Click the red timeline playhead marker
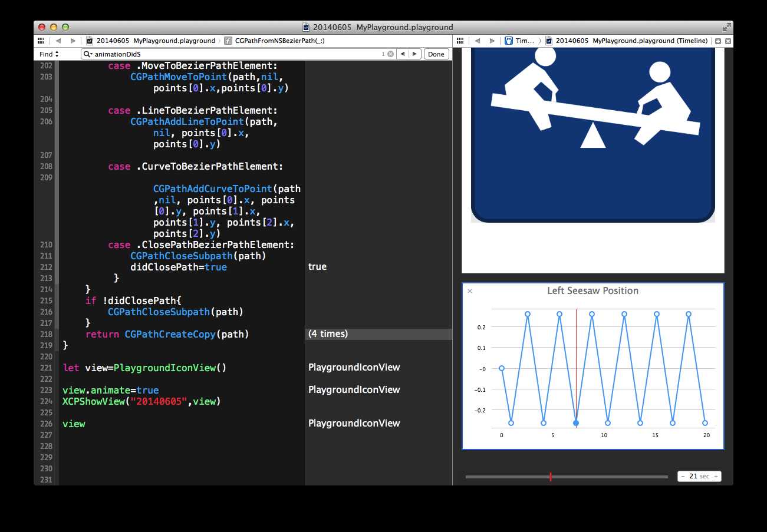Viewport: 767px width, 532px height. click(x=550, y=477)
